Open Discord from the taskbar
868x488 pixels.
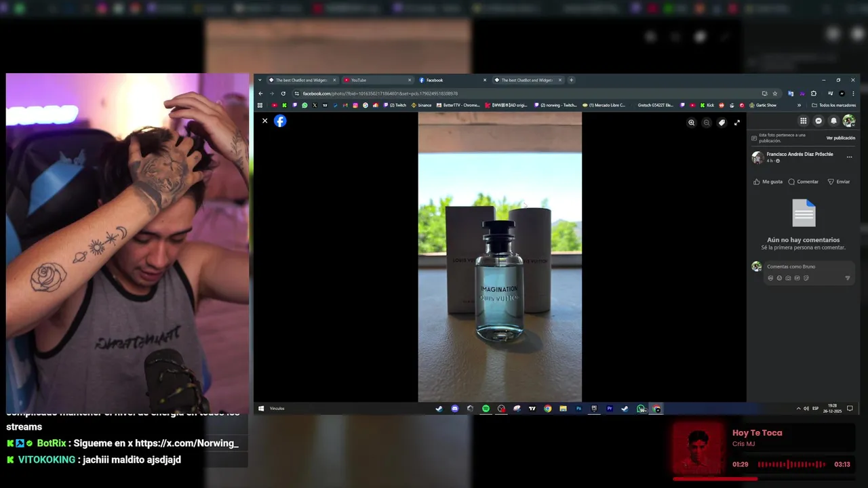(455, 409)
